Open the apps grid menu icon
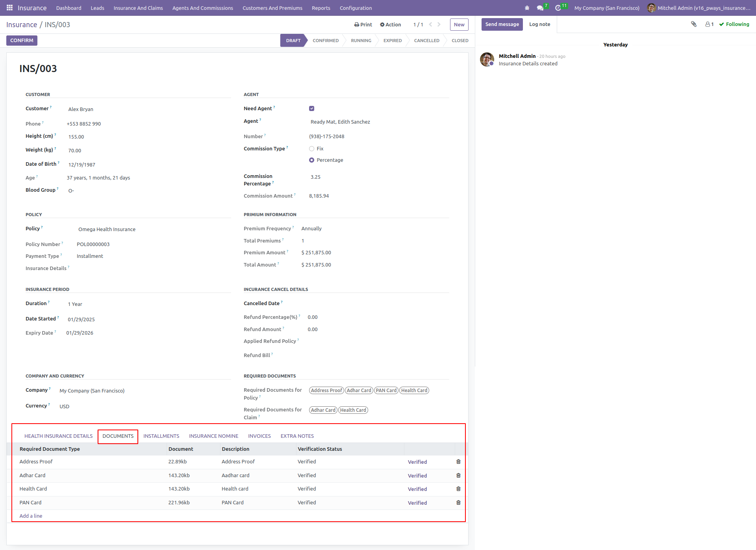Screen dimensions: 756x550 coord(9,8)
